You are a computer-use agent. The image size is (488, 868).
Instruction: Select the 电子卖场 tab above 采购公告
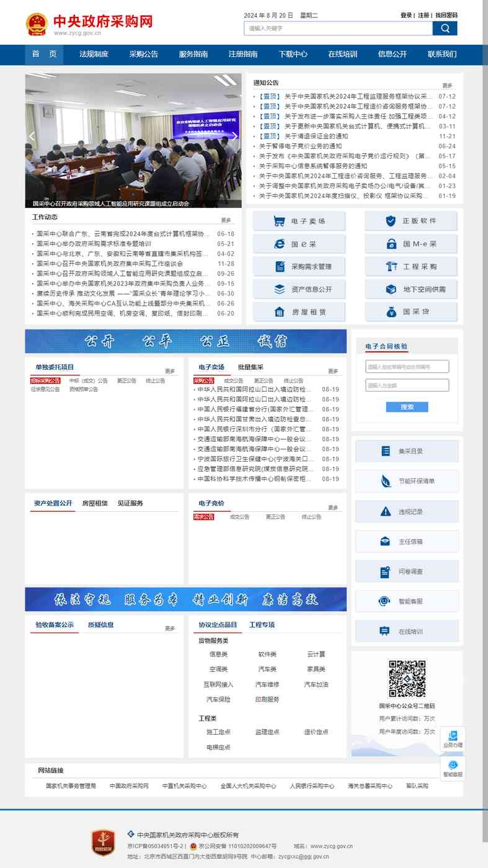click(x=211, y=367)
